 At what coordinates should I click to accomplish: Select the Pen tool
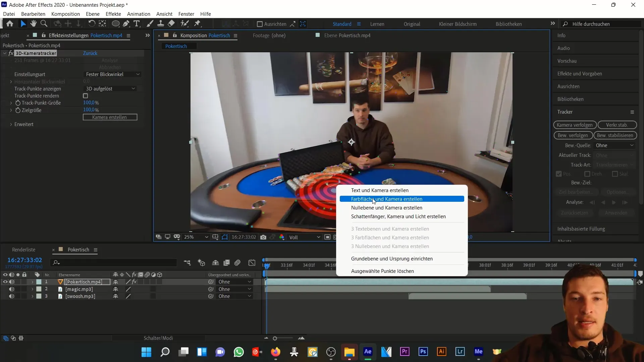(126, 23)
